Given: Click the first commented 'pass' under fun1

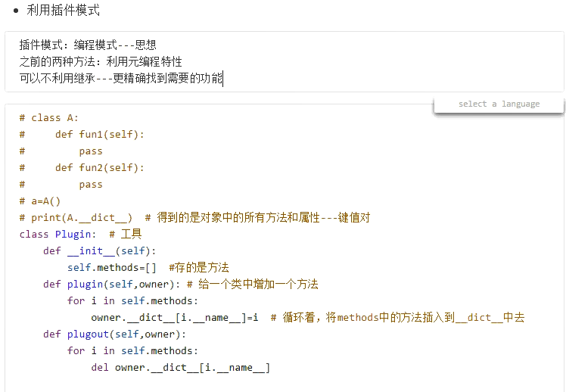Looking at the screenshot, I should (91, 151).
